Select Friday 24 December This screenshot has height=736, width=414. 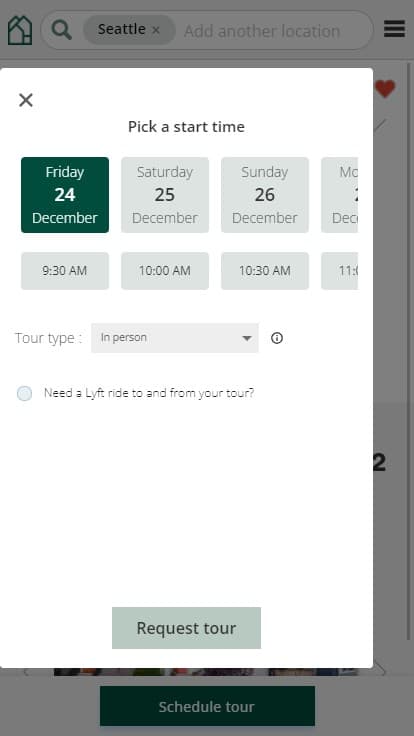65,195
